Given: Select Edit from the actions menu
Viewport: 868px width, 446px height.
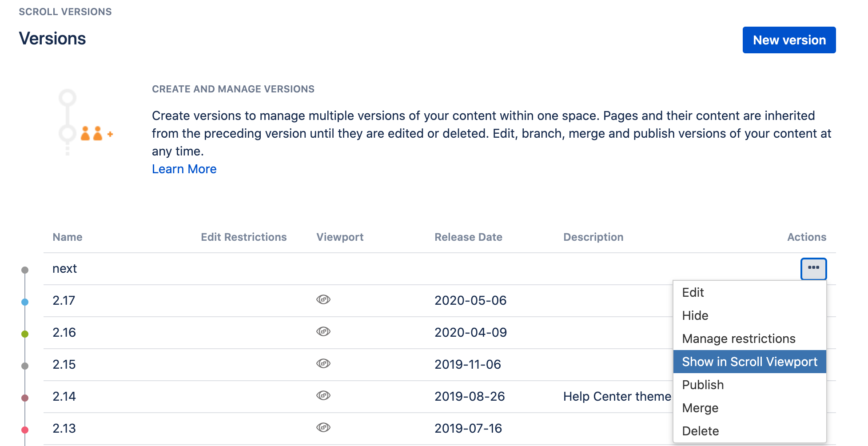Looking at the screenshot, I should 693,293.
